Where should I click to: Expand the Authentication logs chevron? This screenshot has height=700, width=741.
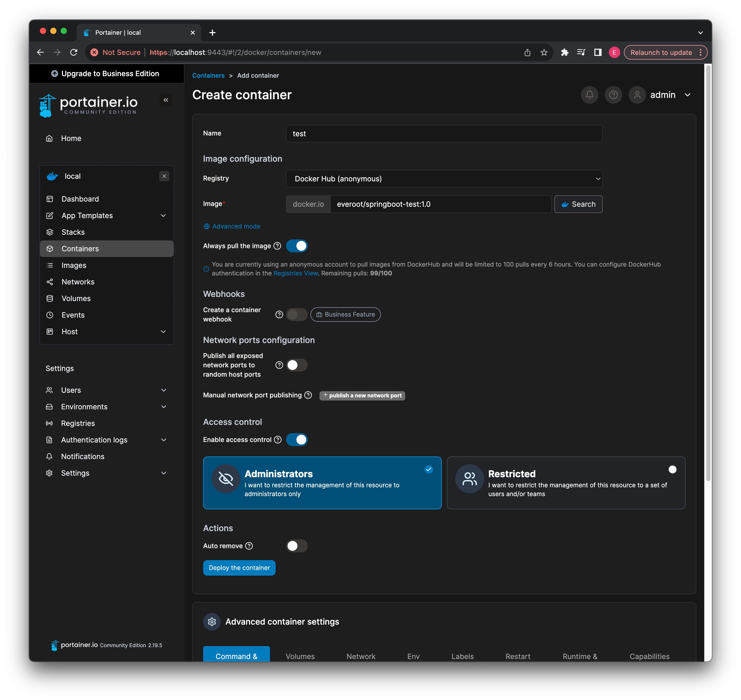point(163,440)
